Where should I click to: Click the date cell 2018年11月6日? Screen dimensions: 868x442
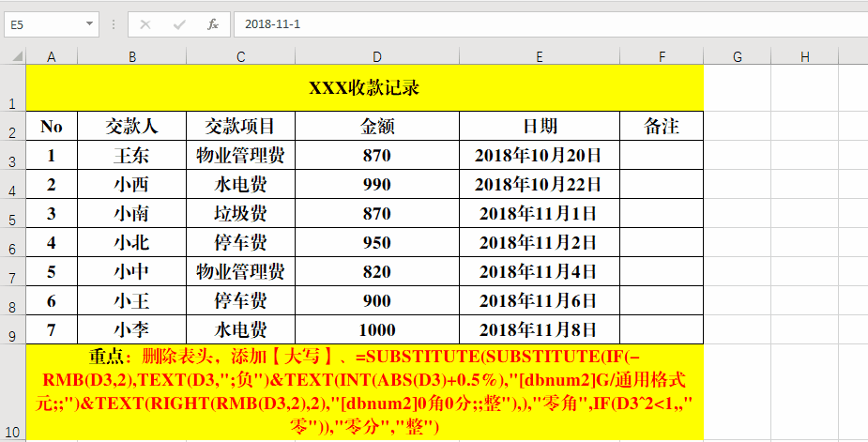click(540, 300)
